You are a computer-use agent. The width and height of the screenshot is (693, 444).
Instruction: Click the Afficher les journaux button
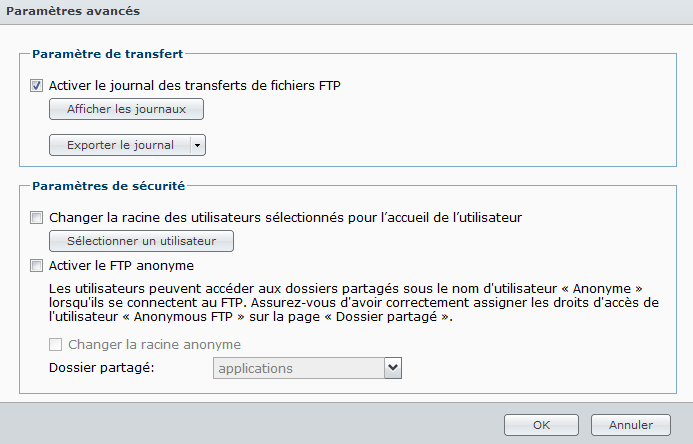tap(126, 109)
